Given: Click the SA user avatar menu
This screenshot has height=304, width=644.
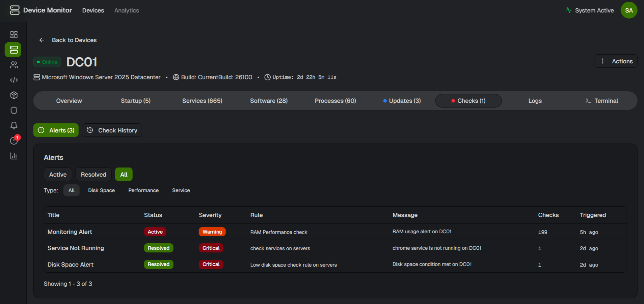Looking at the screenshot, I should coord(629,10).
